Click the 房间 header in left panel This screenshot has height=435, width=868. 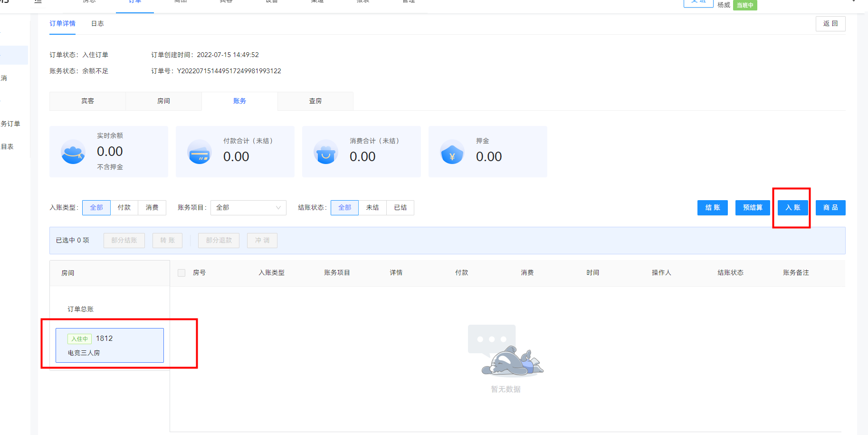click(x=68, y=273)
